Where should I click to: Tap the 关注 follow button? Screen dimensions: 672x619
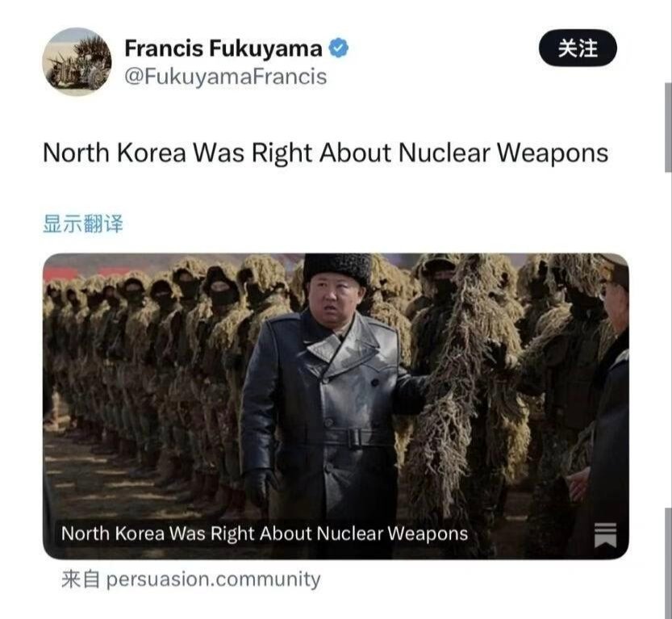(x=578, y=48)
